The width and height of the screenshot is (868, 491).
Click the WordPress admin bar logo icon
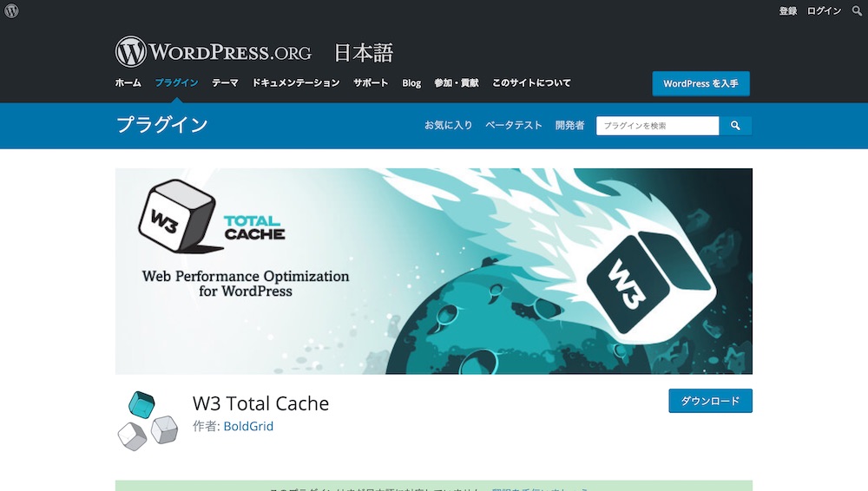11,10
